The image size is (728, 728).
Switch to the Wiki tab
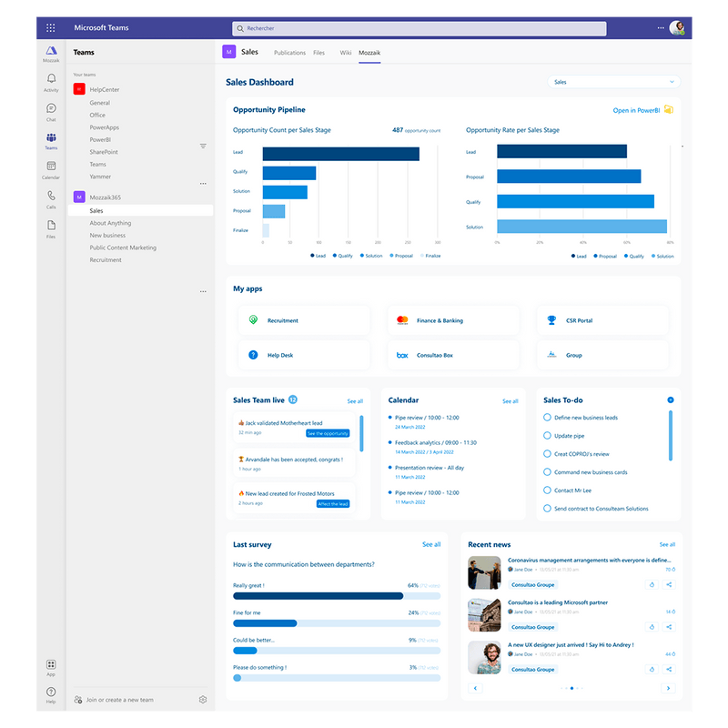[x=345, y=53]
